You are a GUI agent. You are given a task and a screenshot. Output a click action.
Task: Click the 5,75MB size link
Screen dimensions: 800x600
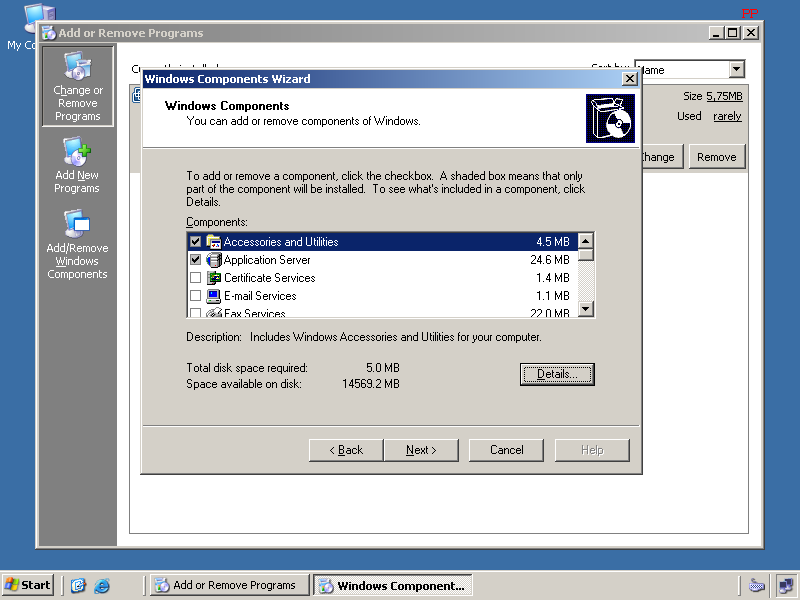pos(724,96)
